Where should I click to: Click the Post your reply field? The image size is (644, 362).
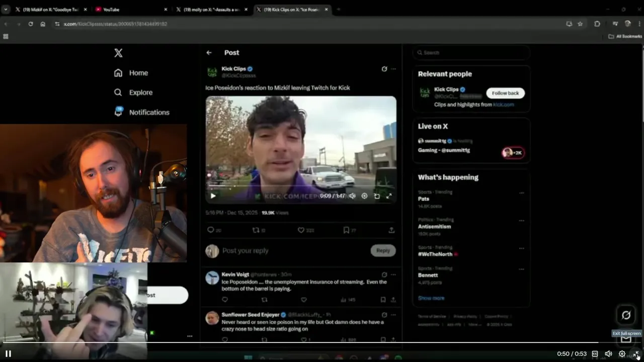tap(294, 250)
